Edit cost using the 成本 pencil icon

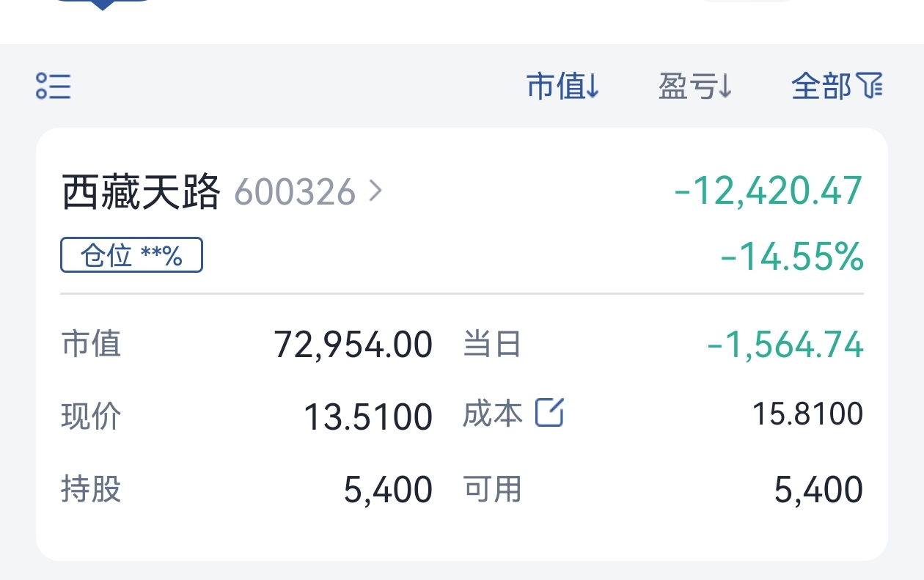tap(549, 412)
